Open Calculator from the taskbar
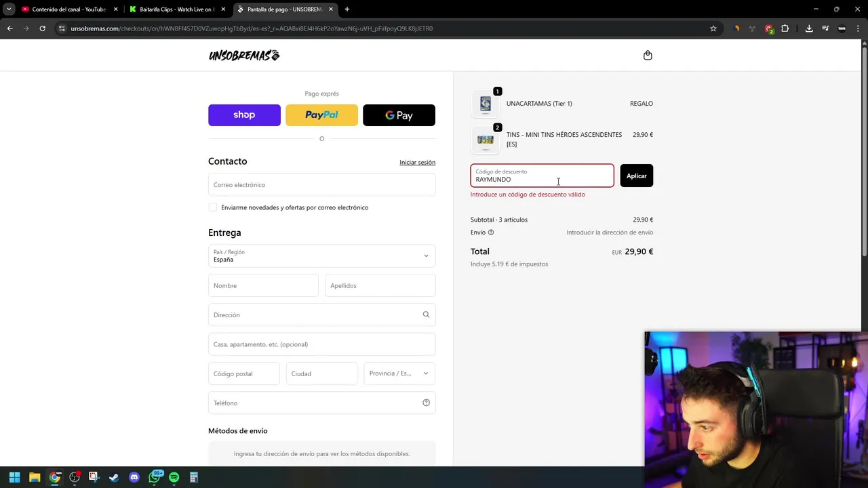 click(x=194, y=477)
